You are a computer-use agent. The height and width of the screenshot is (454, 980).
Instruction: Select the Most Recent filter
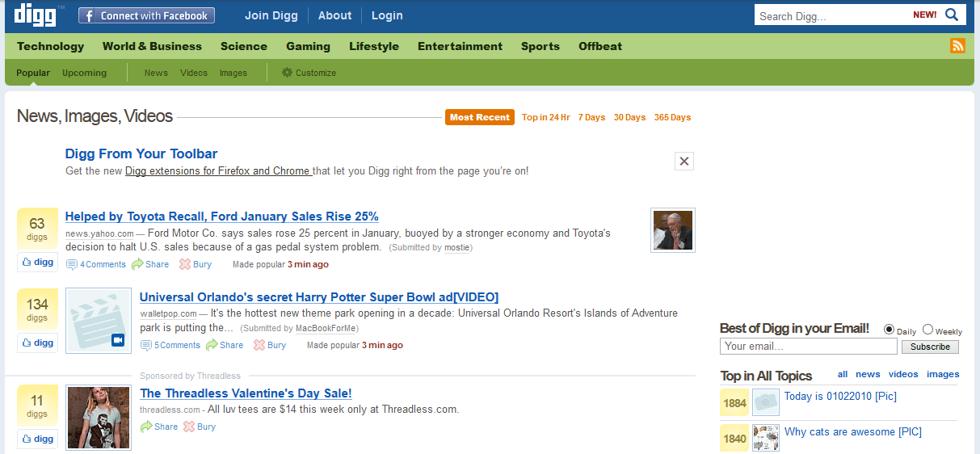click(x=480, y=117)
